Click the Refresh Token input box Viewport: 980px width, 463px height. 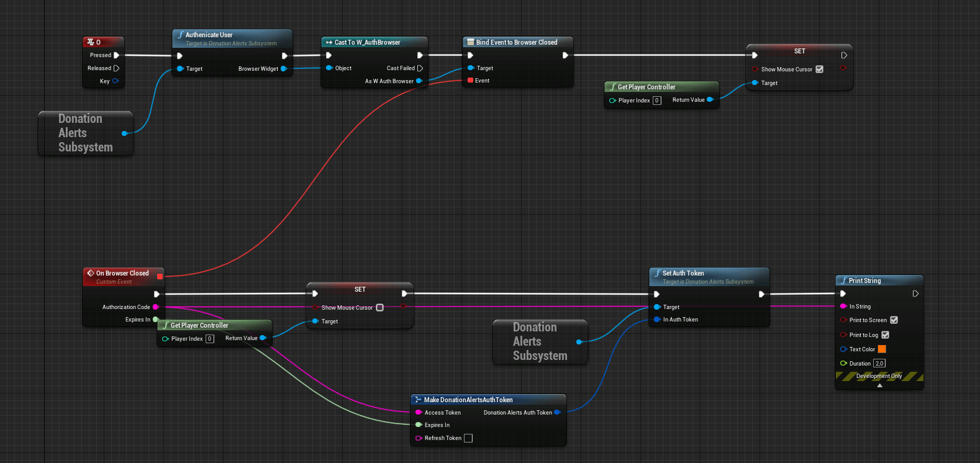click(468, 438)
